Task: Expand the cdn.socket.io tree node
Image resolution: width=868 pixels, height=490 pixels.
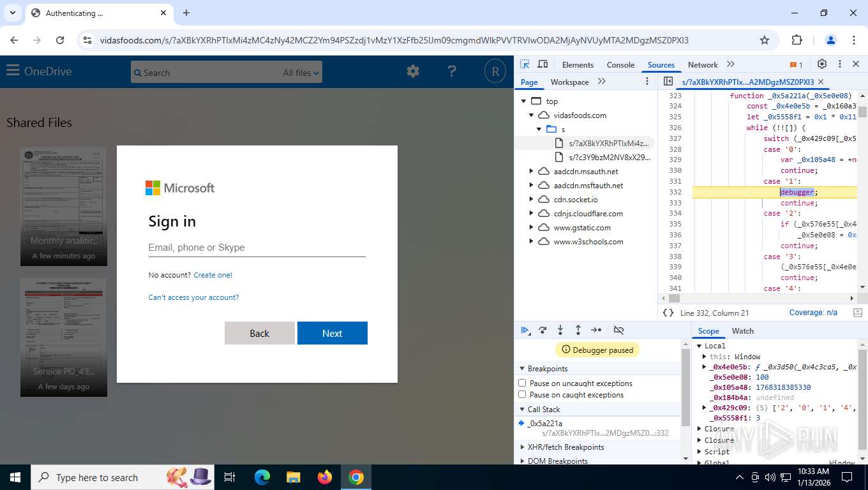Action: point(531,200)
